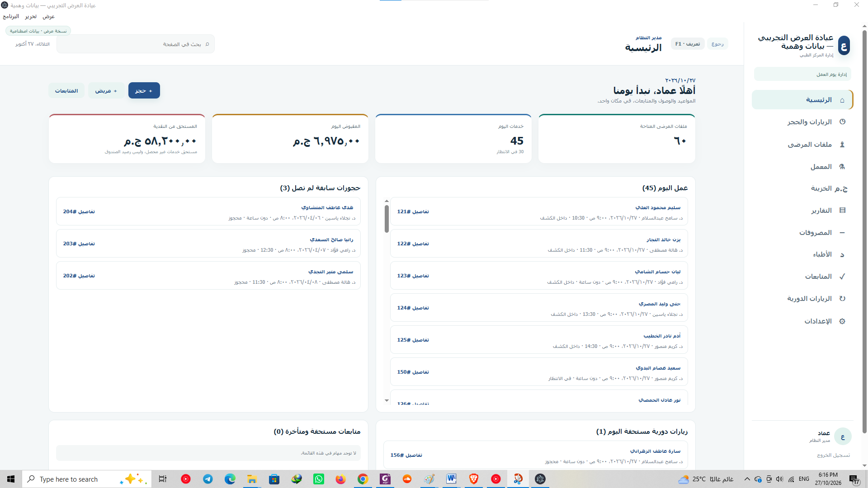Open تفاصيل #123 details link

(x=413, y=276)
